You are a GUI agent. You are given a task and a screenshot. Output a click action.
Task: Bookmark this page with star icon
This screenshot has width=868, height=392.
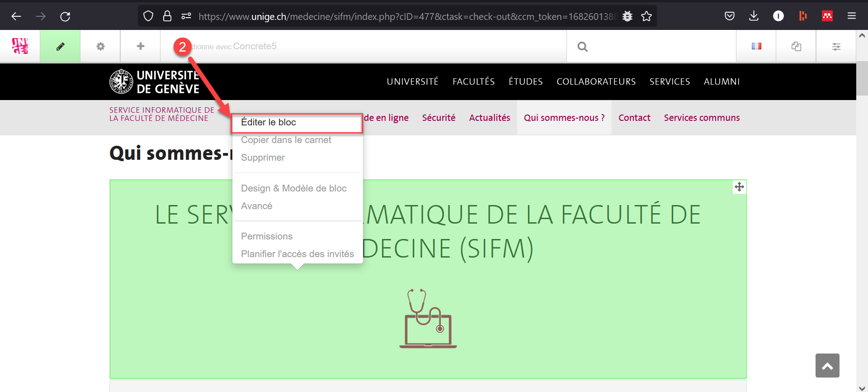coord(646,16)
